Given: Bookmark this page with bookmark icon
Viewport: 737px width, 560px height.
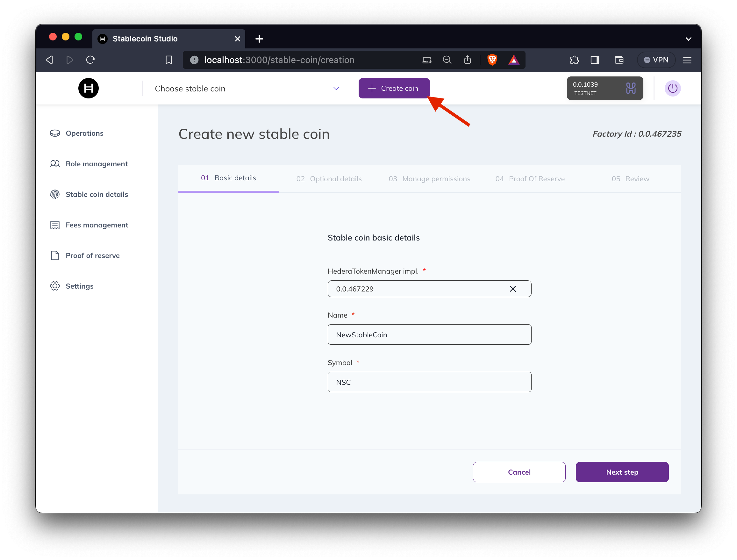Looking at the screenshot, I should tap(169, 60).
